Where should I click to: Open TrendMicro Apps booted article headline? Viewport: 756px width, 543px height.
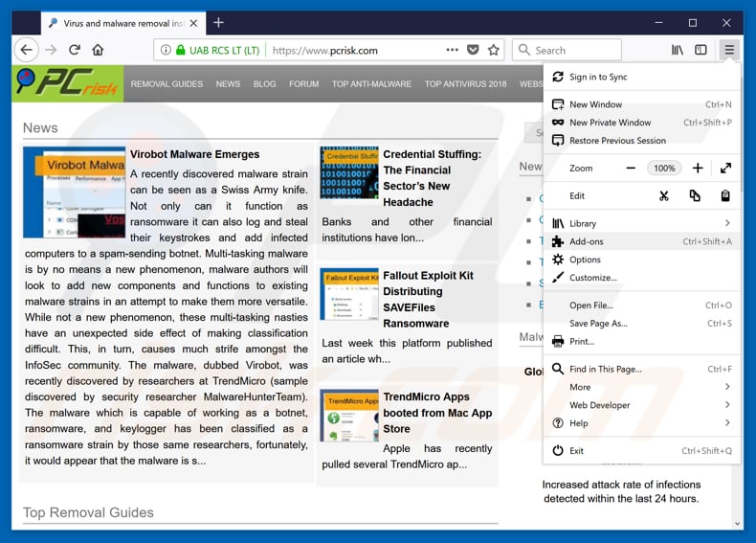(437, 413)
